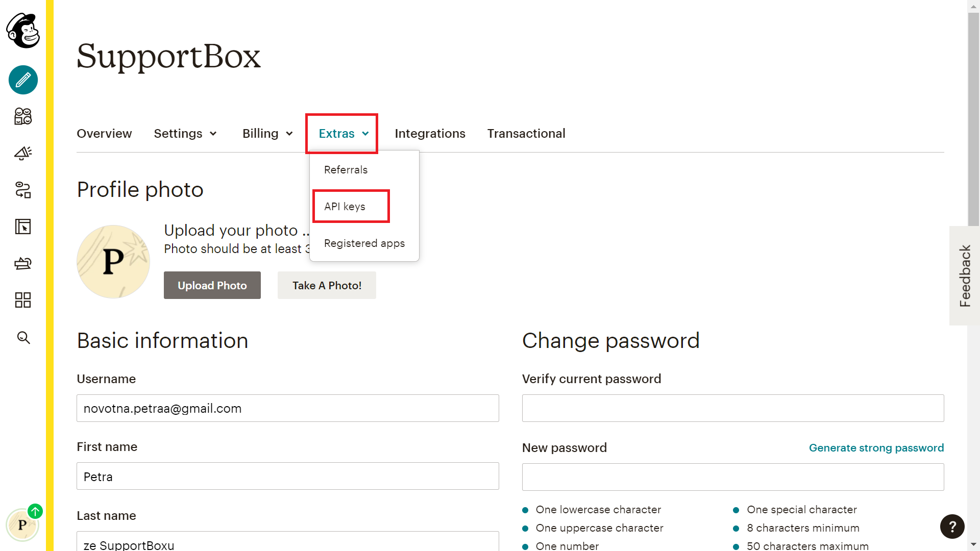Click the Verify current password field
Viewport: 980px width, 551px height.
coord(733,408)
